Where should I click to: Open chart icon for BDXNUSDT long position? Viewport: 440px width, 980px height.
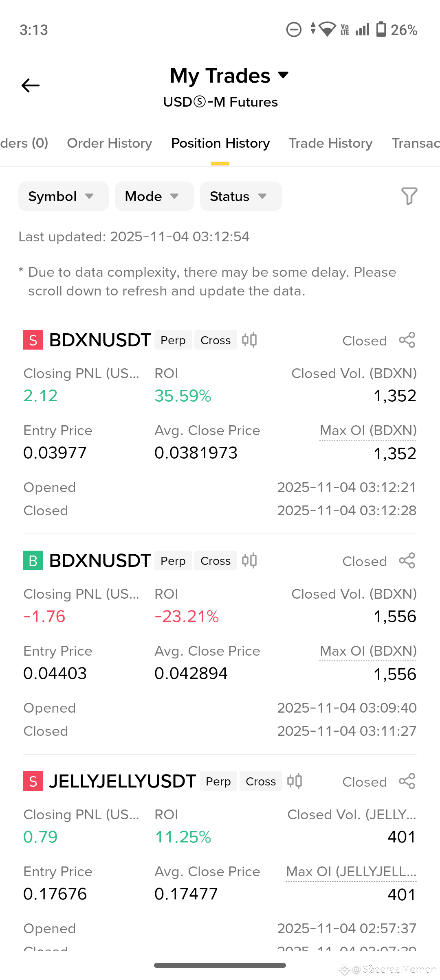point(249,560)
